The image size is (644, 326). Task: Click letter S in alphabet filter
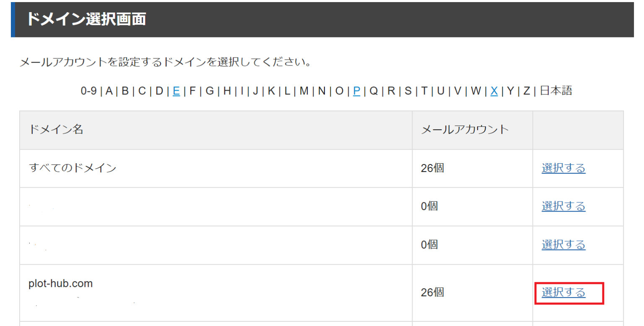(408, 91)
